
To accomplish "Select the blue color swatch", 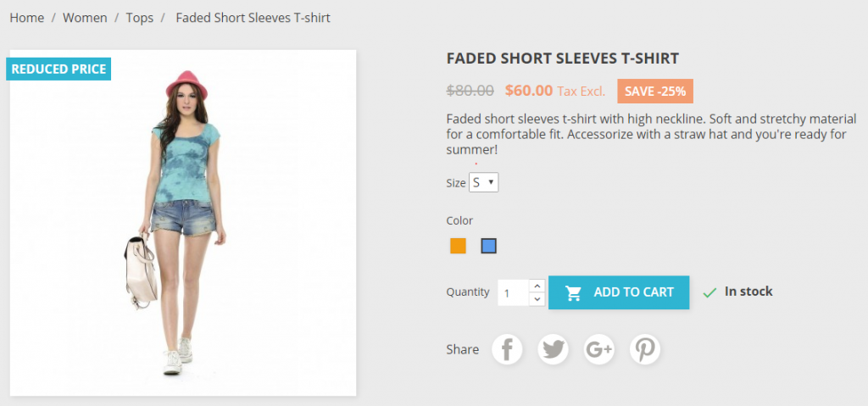I will point(488,247).
